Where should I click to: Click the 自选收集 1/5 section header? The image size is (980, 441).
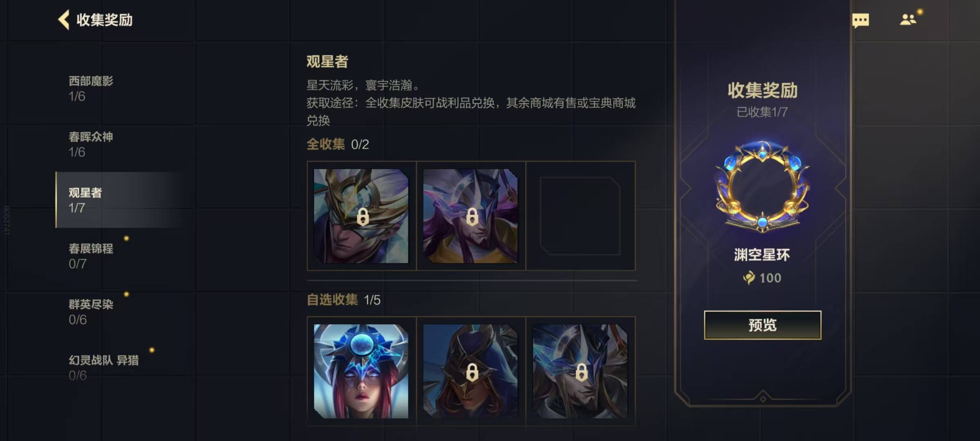tap(343, 300)
